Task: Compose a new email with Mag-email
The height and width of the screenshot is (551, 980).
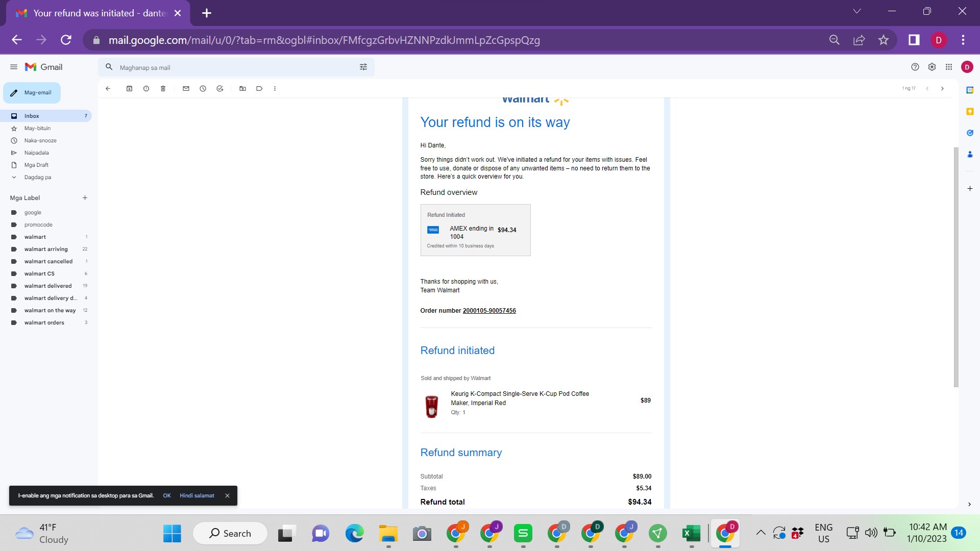Action: coord(32,93)
